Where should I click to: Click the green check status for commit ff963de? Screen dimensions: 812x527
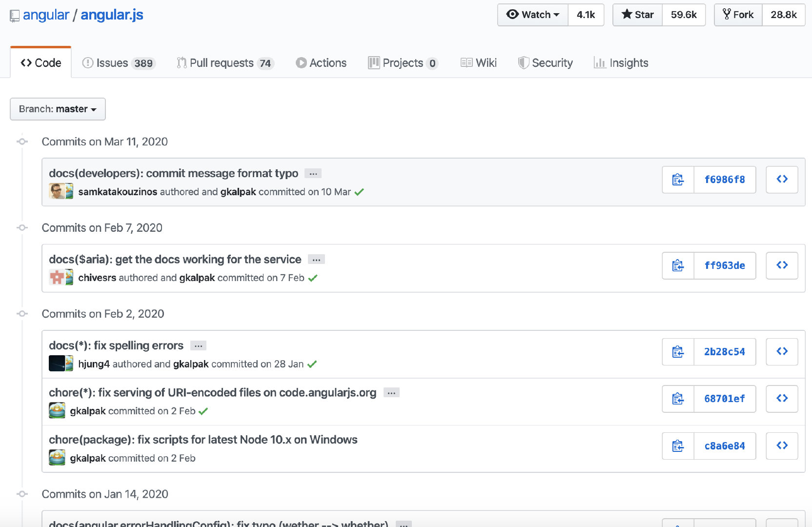pos(313,278)
